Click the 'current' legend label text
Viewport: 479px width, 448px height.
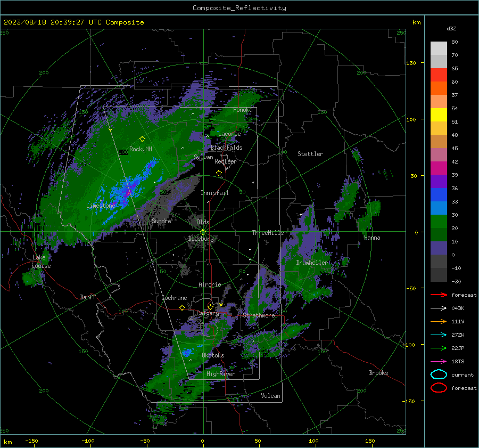pos(462,375)
